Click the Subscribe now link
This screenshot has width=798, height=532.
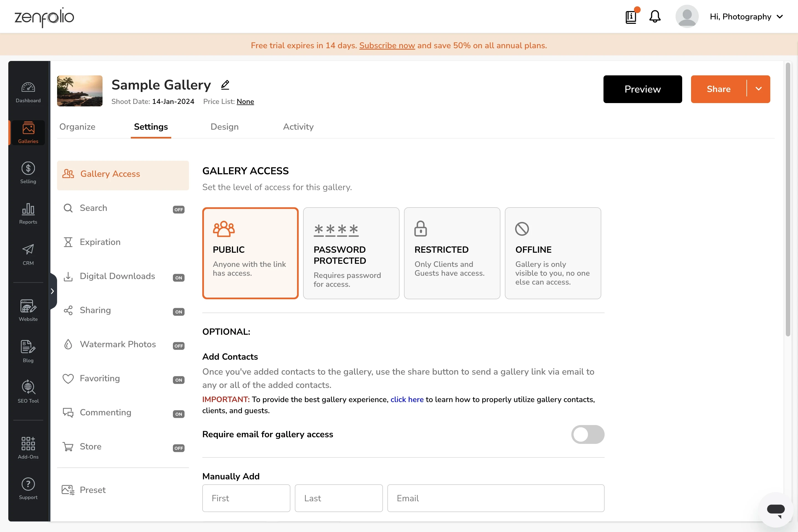pos(387,45)
